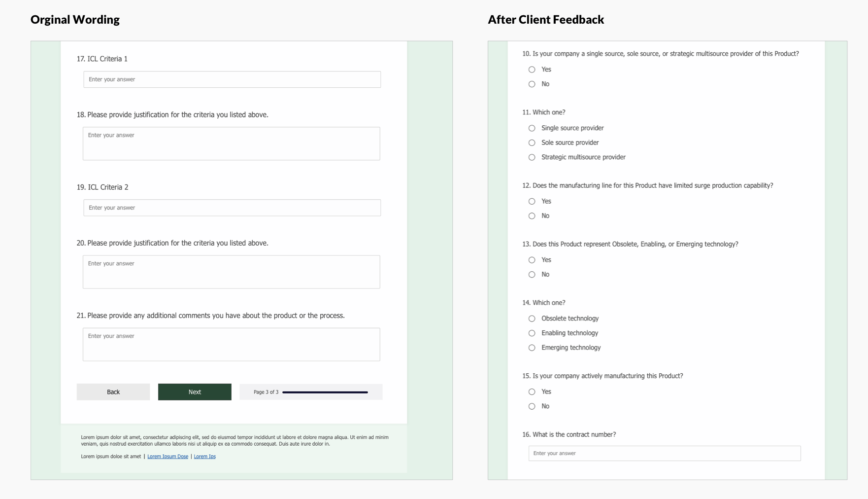Focus the question 18 justification text area
Screen dimensions: 868x499
pyautogui.click(x=232, y=143)
